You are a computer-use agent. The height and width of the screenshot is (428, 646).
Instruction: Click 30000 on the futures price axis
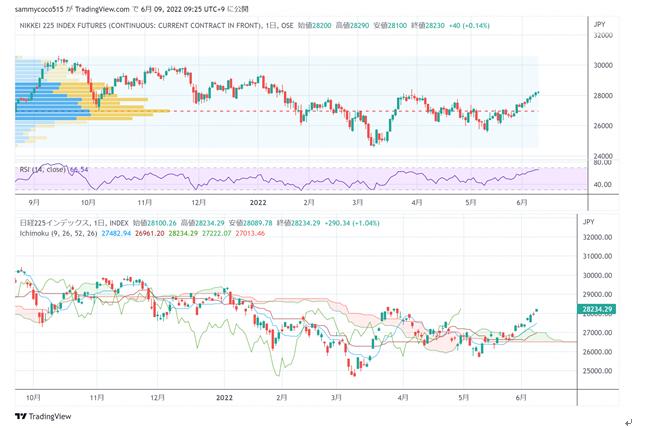[x=603, y=65]
